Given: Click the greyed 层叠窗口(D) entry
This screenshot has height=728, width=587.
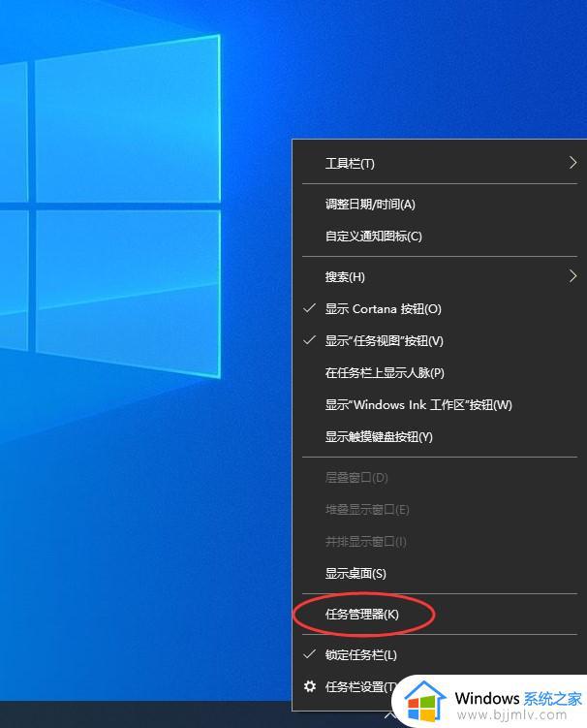Looking at the screenshot, I should [x=440, y=477].
